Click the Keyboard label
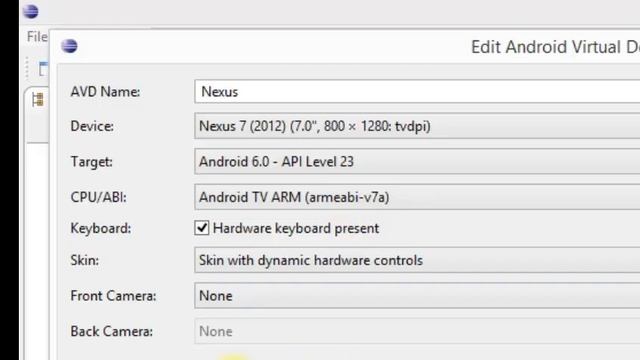 [x=101, y=228]
